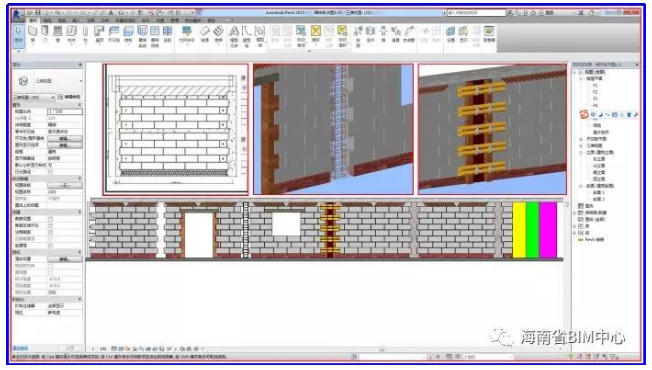Choose the Model Group tool
This screenshot has height=370, width=652.
pos(260,36)
